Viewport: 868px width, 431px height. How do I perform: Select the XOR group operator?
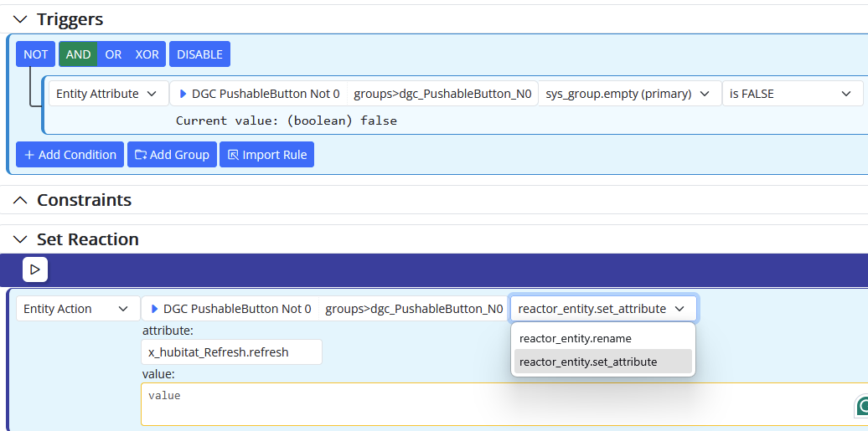pyautogui.click(x=147, y=54)
